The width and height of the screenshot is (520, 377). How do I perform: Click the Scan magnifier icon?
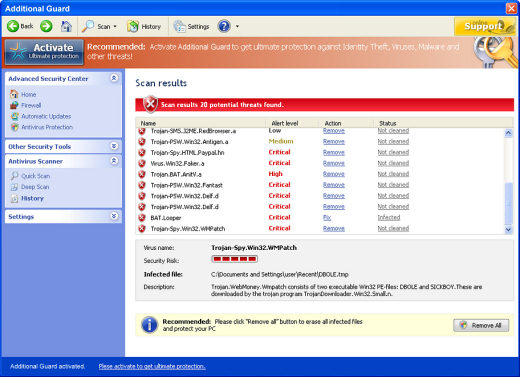click(x=88, y=26)
